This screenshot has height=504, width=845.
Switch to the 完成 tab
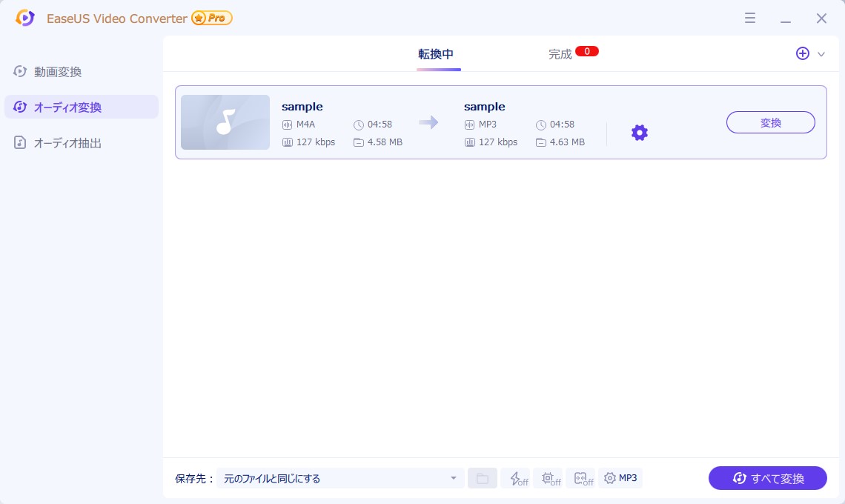pyautogui.click(x=560, y=54)
